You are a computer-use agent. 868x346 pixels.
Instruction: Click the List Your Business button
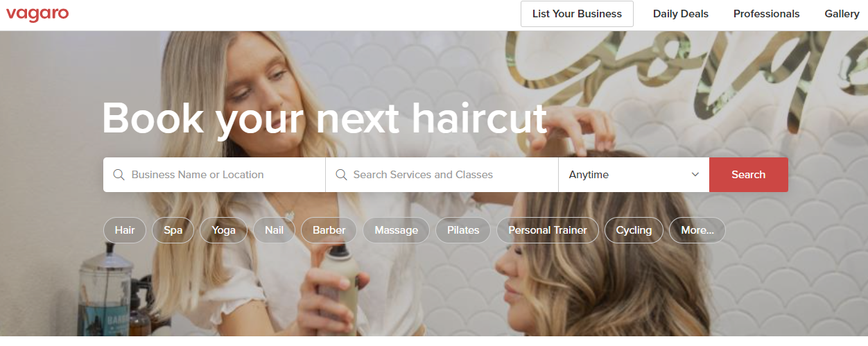[577, 14]
